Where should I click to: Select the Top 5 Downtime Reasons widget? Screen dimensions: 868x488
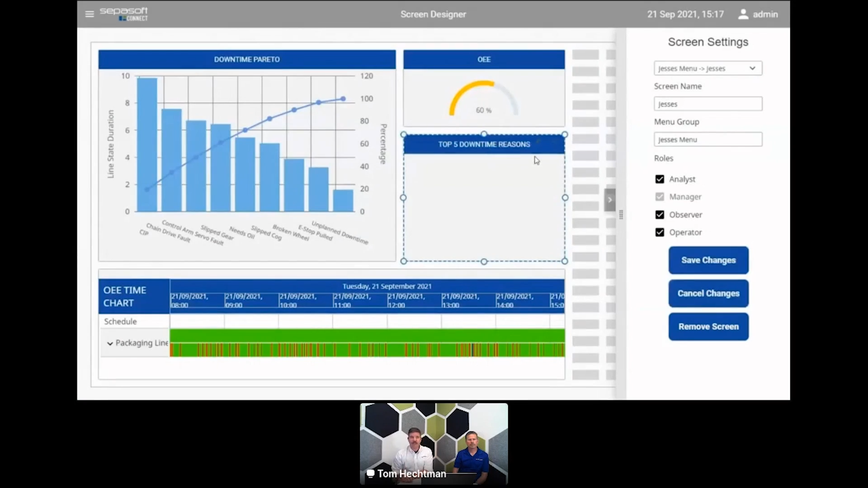484,197
